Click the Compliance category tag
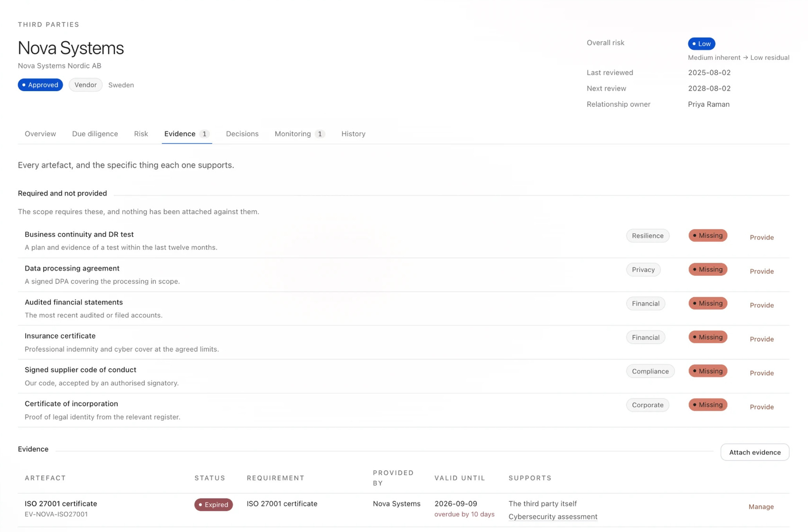The image size is (808, 532). [x=650, y=371]
